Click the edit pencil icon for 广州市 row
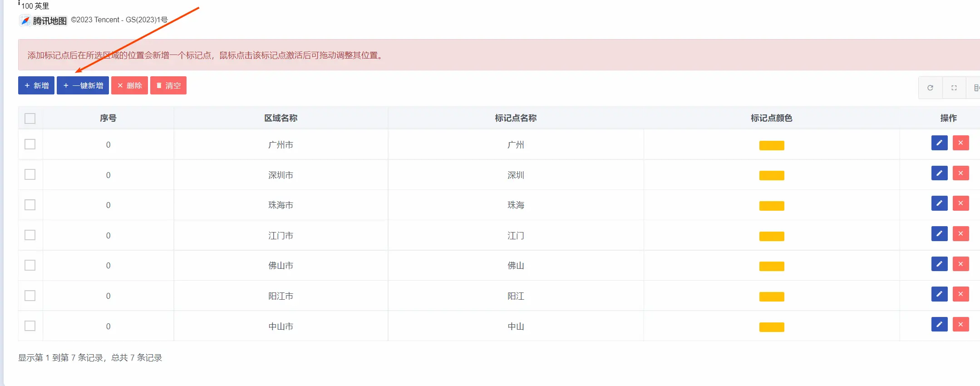The width and height of the screenshot is (980, 386). 939,143
